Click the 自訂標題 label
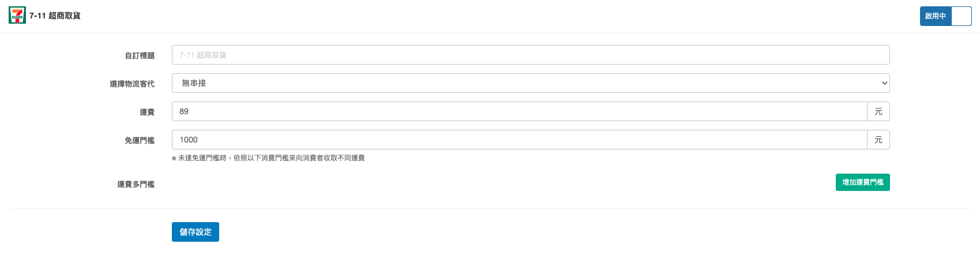The height and width of the screenshot is (255, 980). pos(140,55)
